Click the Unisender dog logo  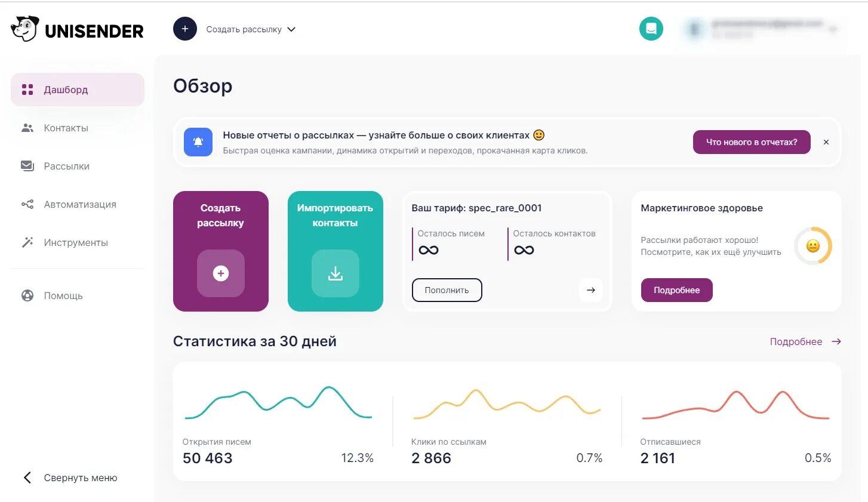(25, 29)
